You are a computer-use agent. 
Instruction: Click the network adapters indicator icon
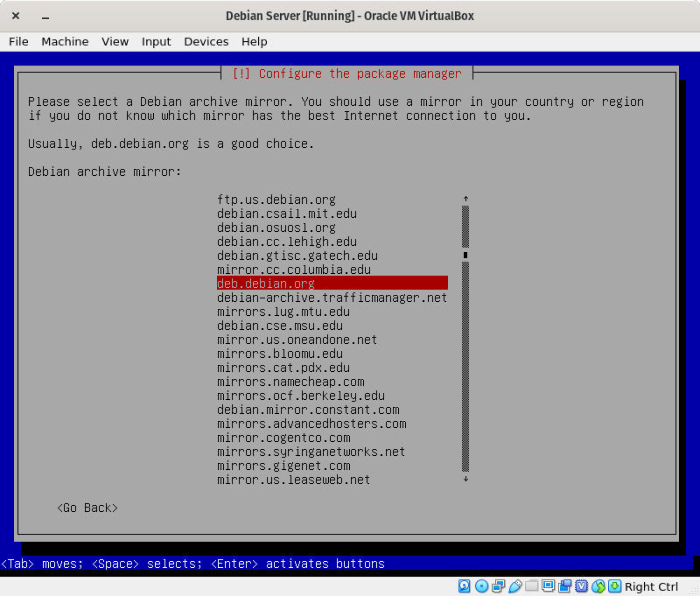pos(498,585)
